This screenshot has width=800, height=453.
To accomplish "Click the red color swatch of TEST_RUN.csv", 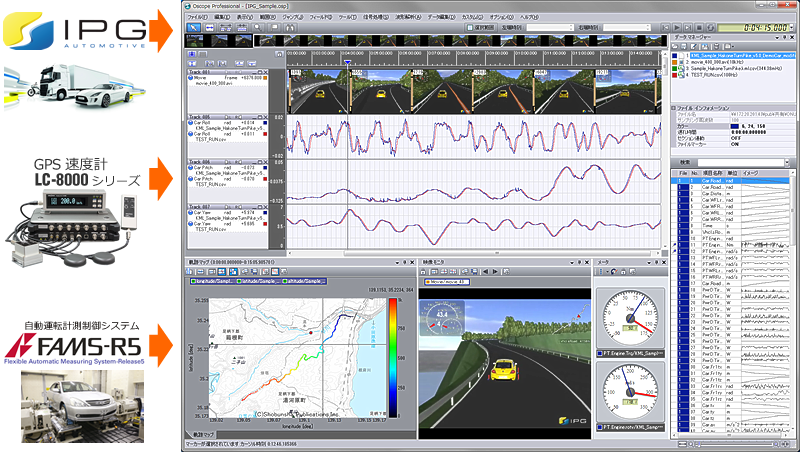I will pyautogui.click(x=674, y=74).
